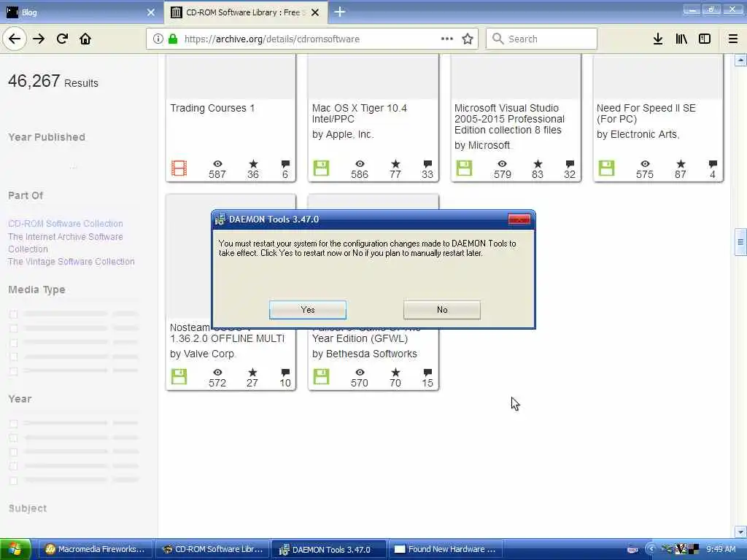This screenshot has width=747, height=560.
Task: Click the by Bethesda Softworks creator text
Action: (365, 354)
